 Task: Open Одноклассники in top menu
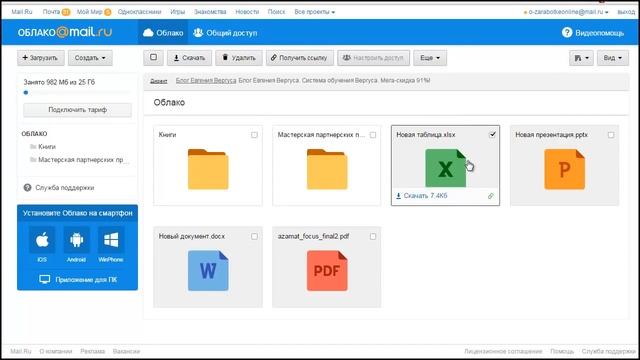[x=140, y=12]
